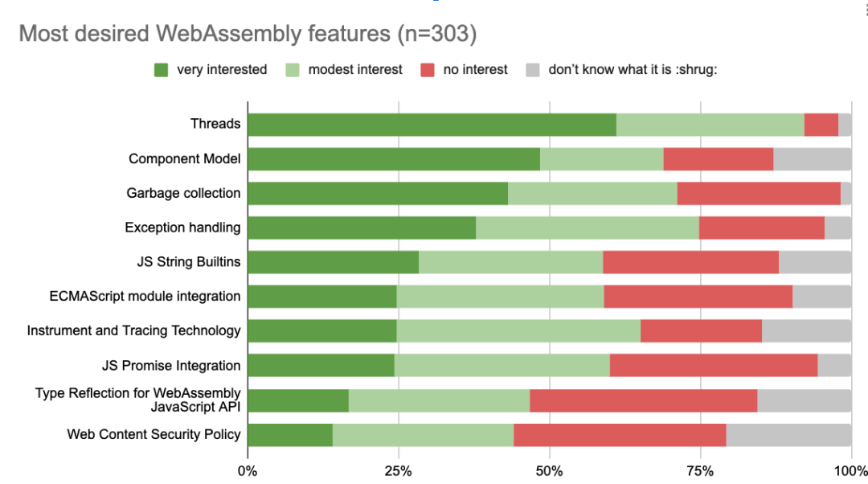This screenshot has height=484, width=868.
Task: Open the three-dot menu at top right
Action: coord(866,10)
